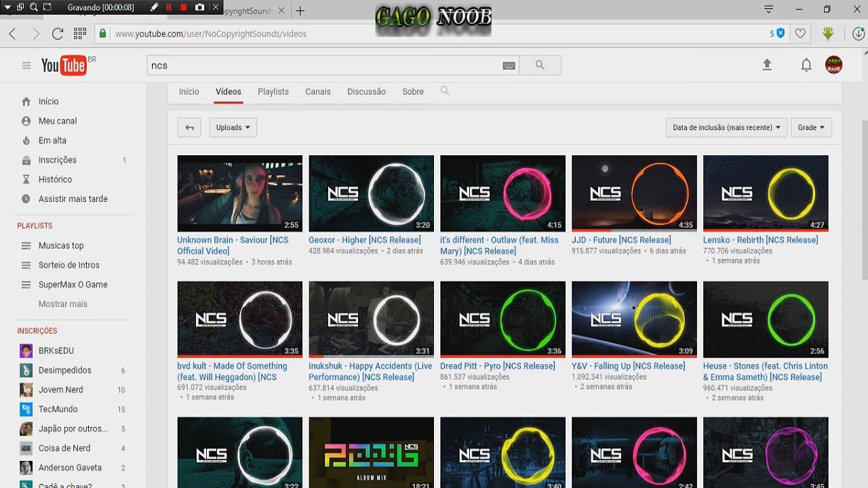Click the back arrow button beside Uploads
868x488 pixels.
point(189,127)
